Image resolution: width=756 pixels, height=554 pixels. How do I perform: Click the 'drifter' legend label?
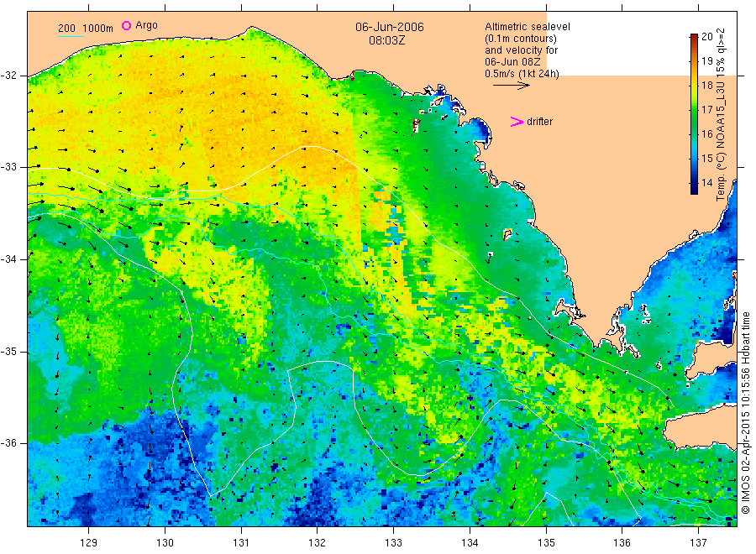coord(539,122)
